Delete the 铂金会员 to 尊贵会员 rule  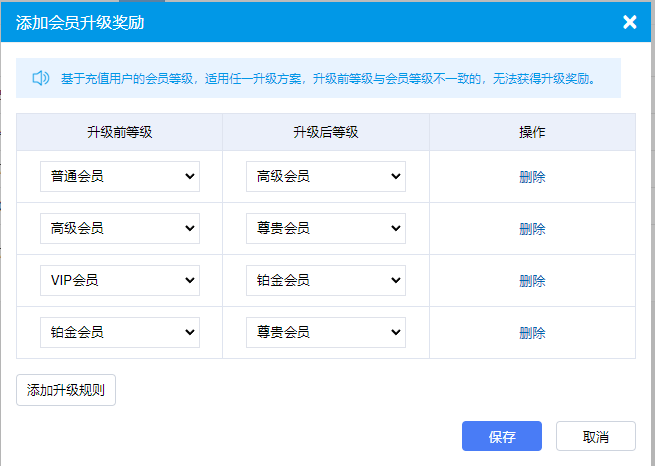(532, 333)
